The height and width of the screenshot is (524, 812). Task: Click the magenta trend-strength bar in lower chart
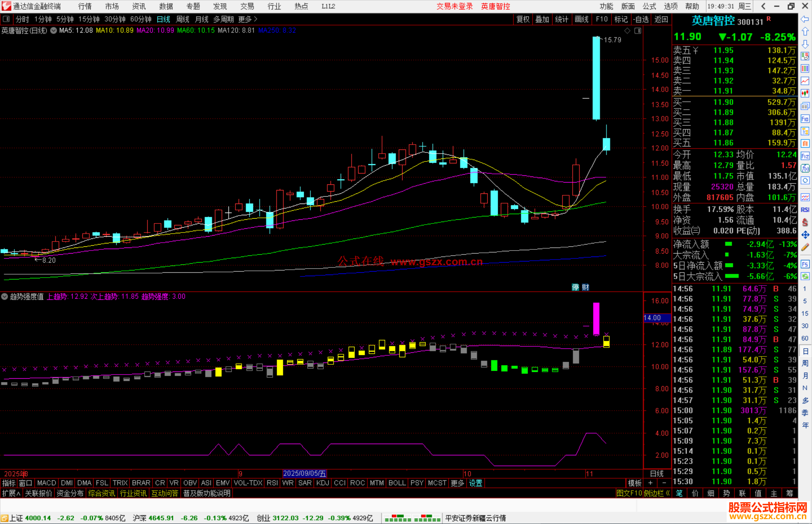click(x=596, y=319)
